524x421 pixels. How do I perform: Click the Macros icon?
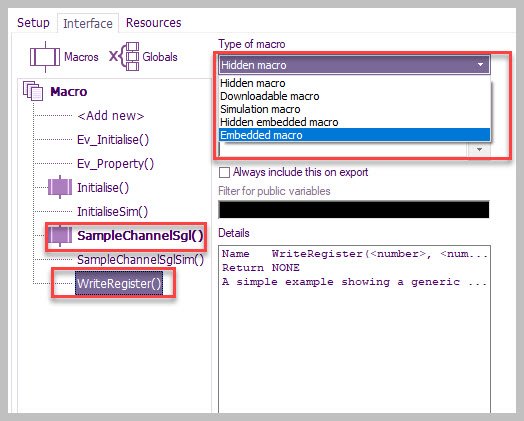[x=45, y=57]
